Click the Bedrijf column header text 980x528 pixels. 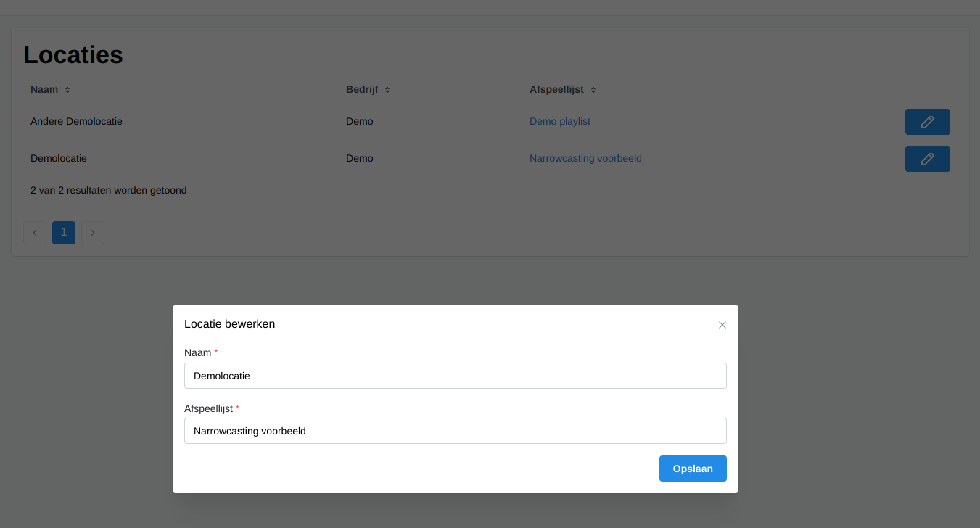point(362,90)
